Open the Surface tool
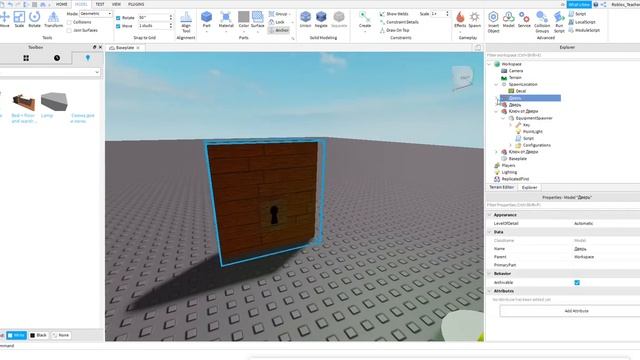The height and width of the screenshot is (360, 640). [258, 19]
